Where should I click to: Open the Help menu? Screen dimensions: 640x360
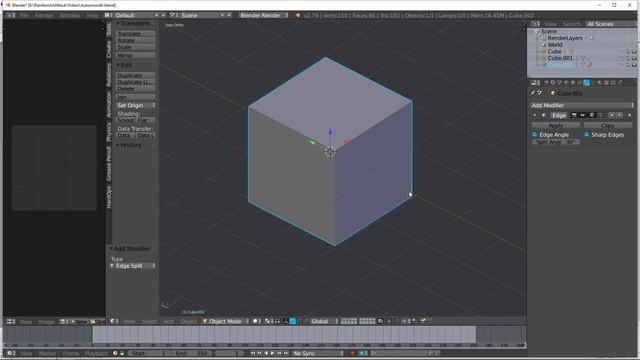click(92, 15)
